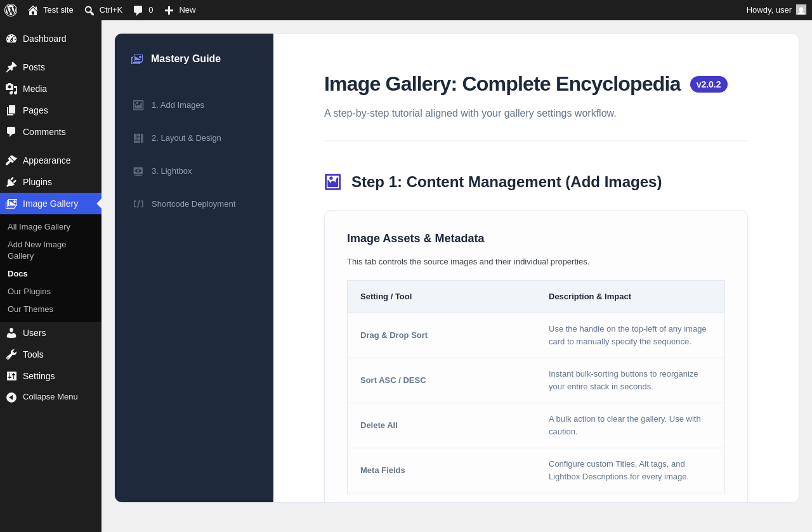Click the Mastery Guide gallery logo icon

click(x=137, y=59)
